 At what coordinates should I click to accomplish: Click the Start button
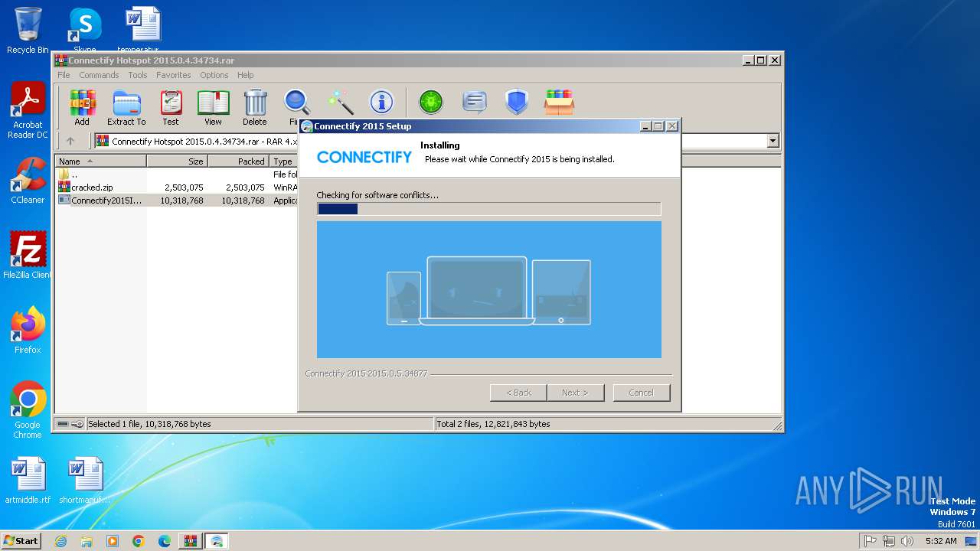tap(21, 541)
